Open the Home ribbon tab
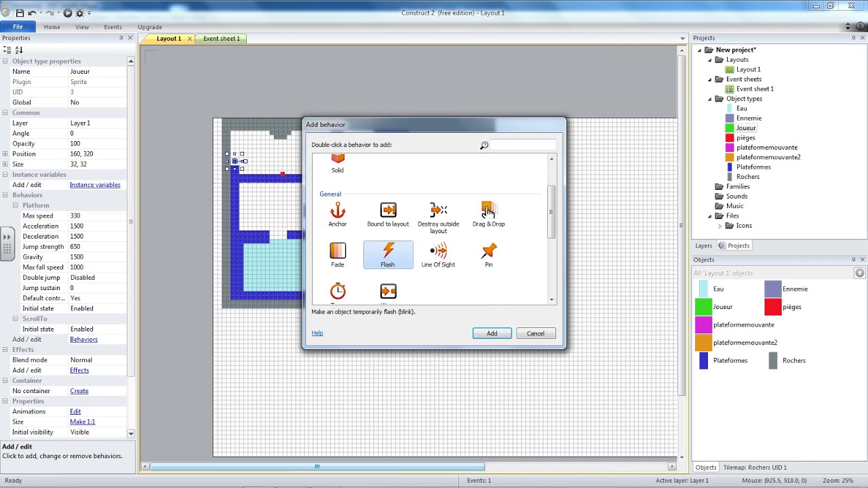Image resolution: width=868 pixels, height=488 pixels. 52,27
